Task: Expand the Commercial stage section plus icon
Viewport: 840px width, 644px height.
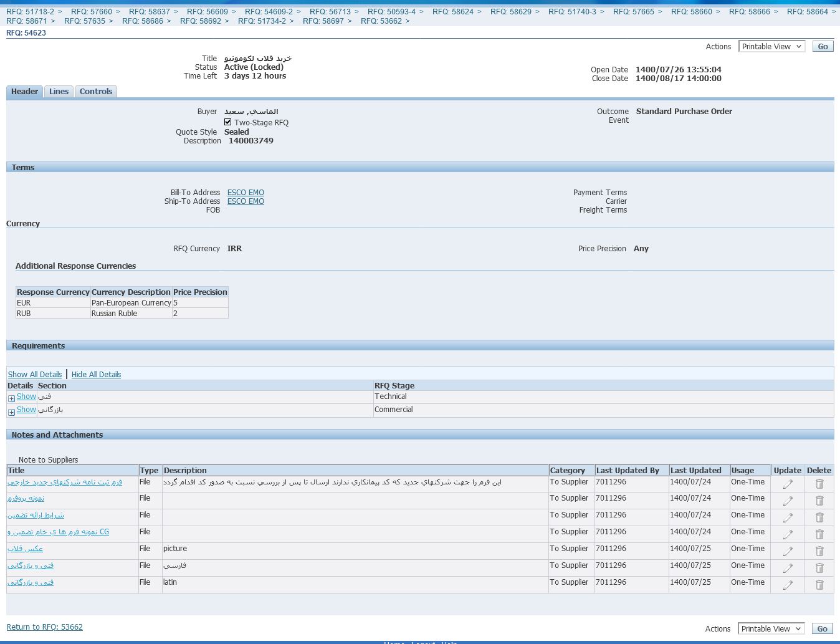Action: coord(11,412)
